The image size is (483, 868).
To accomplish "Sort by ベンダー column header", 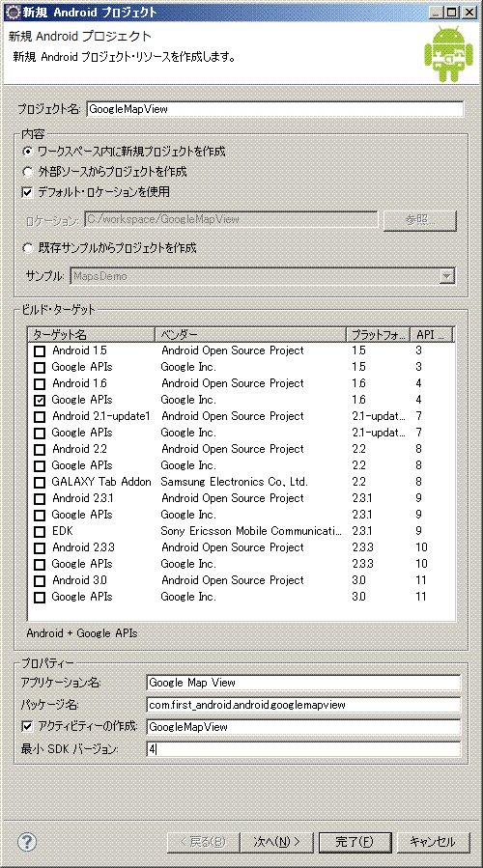I will pos(251,334).
